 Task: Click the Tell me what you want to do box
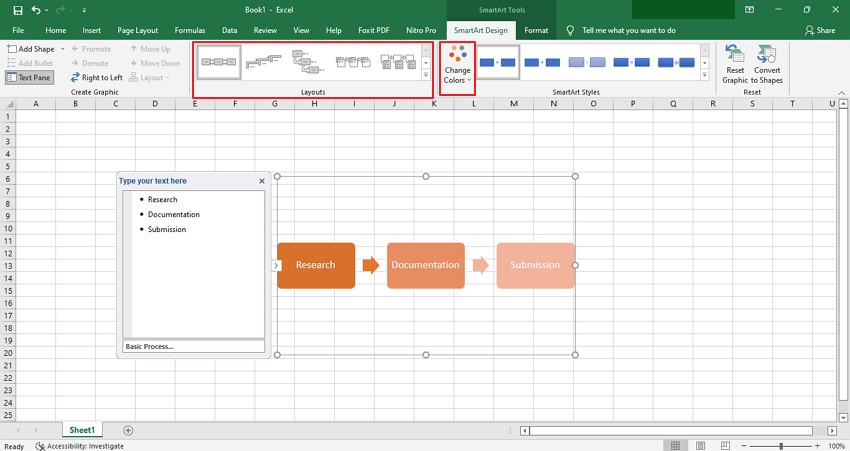pyautogui.click(x=629, y=30)
